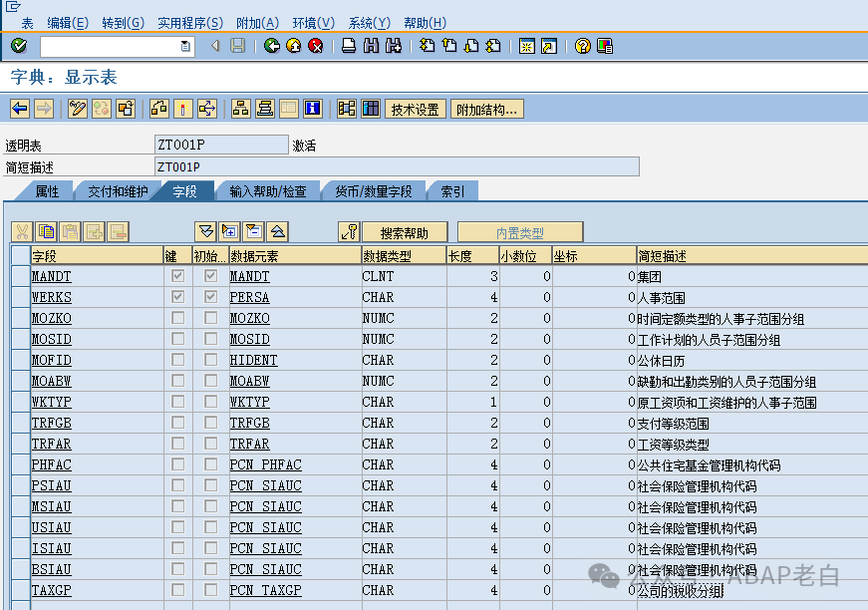Open the 系统(Y) menu
The image size is (868, 610).
pos(370,23)
